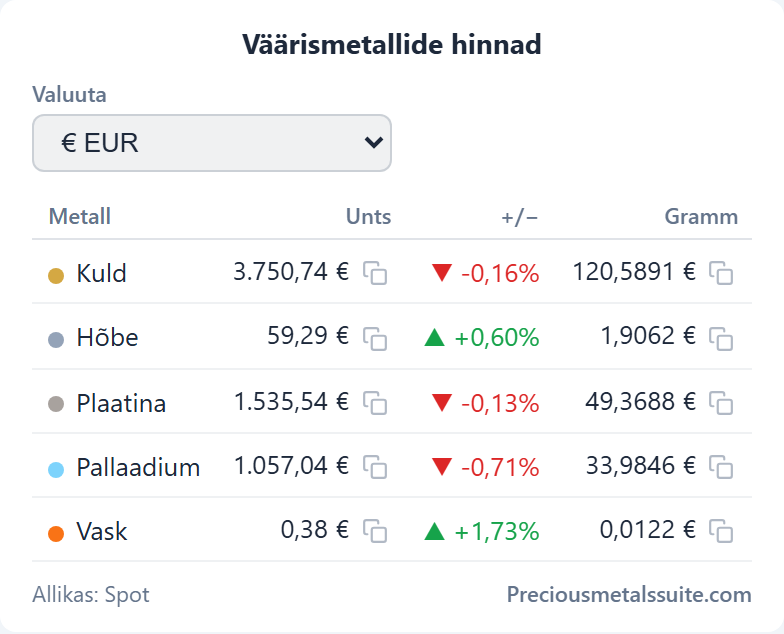The image size is (784, 634).
Task: Copy the Pallaadium ounce price
Action: pos(375,467)
